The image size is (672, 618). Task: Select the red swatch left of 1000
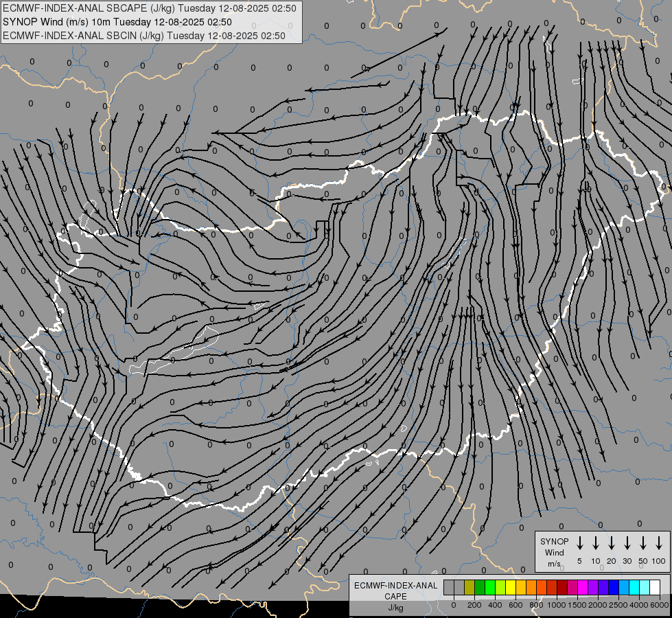(553, 587)
